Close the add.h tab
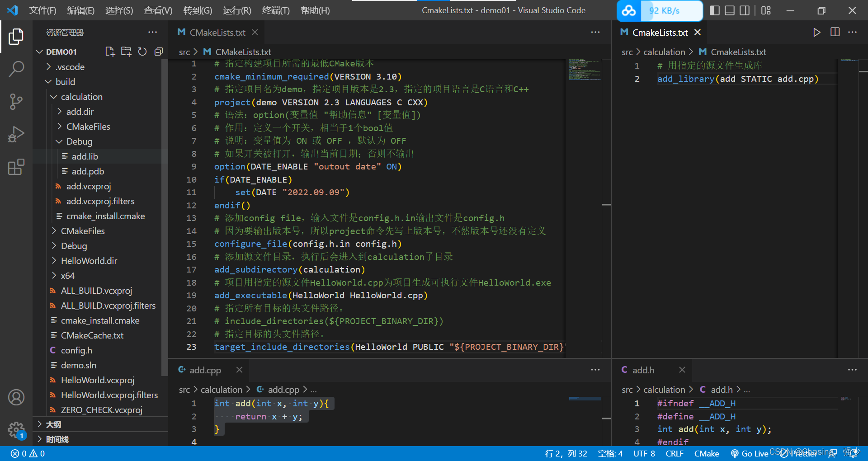Viewport: 868px width, 461px height. coord(682,370)
